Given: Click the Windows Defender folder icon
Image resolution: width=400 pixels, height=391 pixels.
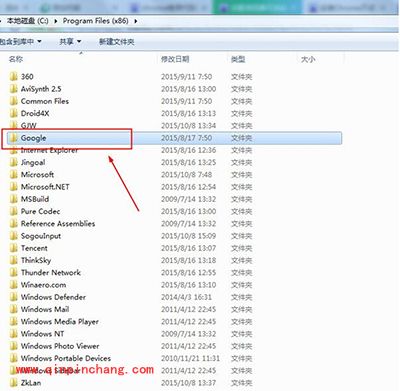Looking at the screenshot, I should coord(14,297).
